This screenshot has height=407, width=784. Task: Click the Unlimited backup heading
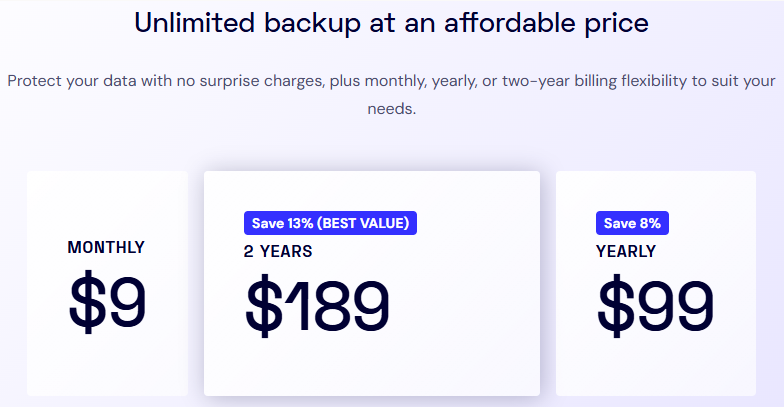point(392,23)
